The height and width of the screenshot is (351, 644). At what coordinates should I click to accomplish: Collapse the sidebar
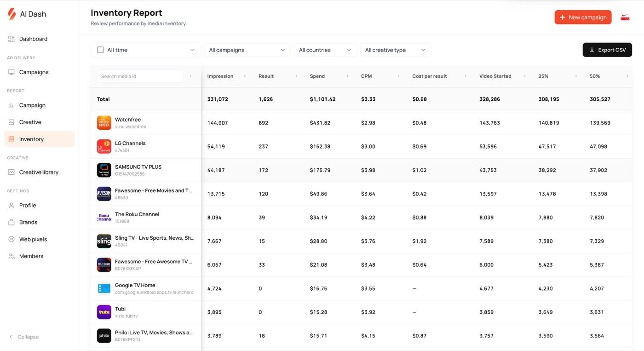24,337
